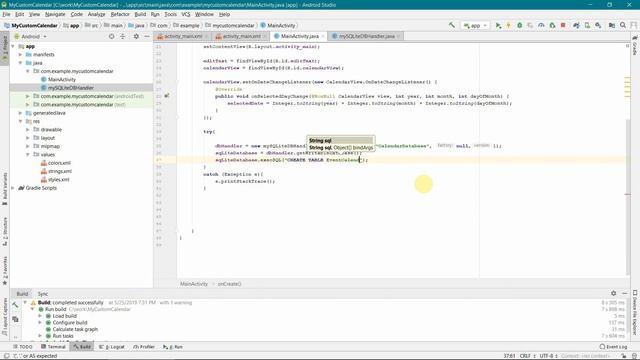The height and width of the screenshot is (360, 640).
Task: Collapse the java folder
Action: (x=20, y=63)
